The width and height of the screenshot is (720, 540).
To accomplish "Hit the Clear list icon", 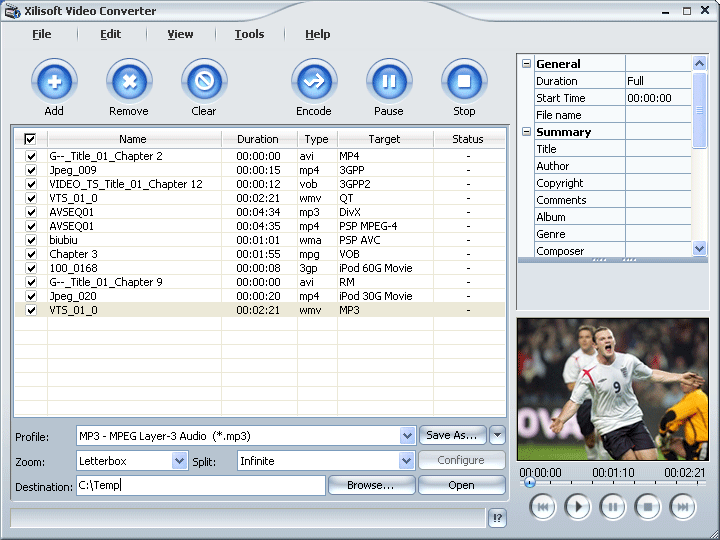I will (204, 81).
